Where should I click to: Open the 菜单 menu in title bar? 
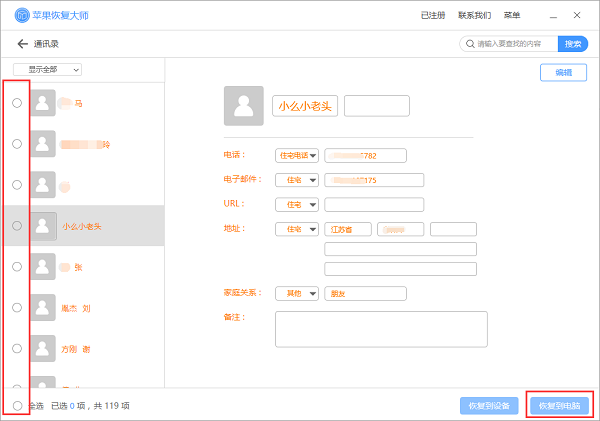click(511, 15)
